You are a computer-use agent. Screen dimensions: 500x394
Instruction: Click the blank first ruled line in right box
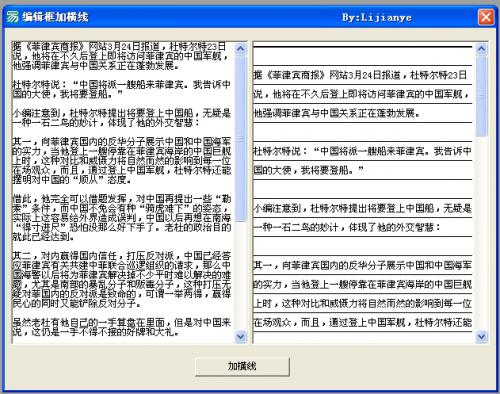[x=363, y=56]
